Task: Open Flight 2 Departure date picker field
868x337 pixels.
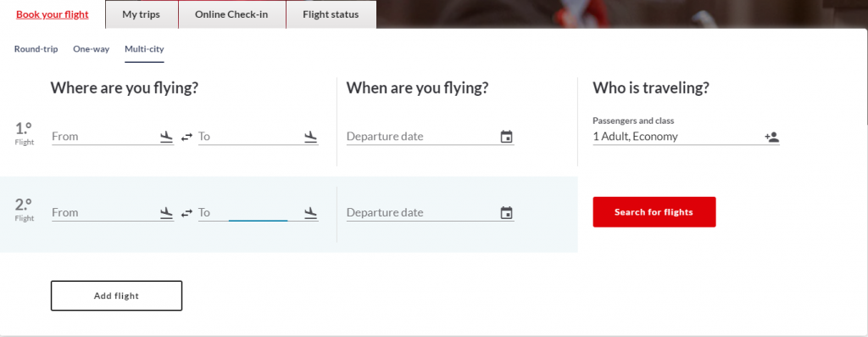Action: (430, 212)
